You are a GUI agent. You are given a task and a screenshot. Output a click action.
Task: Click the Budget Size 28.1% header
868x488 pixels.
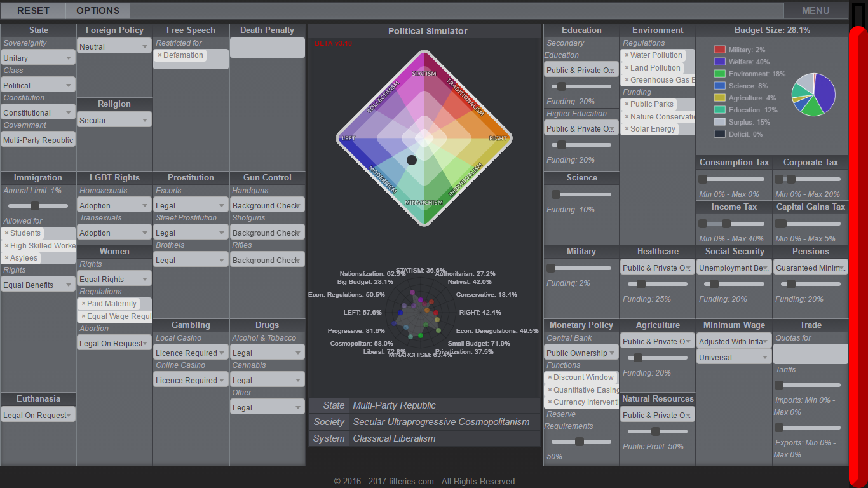coord(772,30)
